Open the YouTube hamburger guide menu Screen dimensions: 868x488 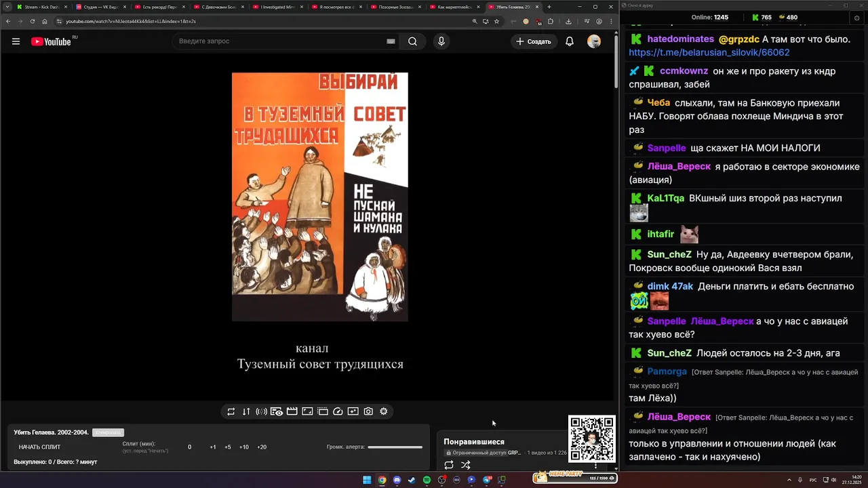tap(16, 41)
